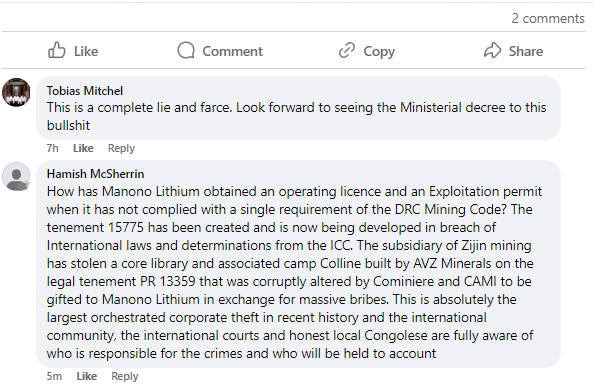Image resolution: width=593 pixels, height=390 pixels.
Task: Like Hamish McSherrin's comment
Action: [x=87, y=376]
